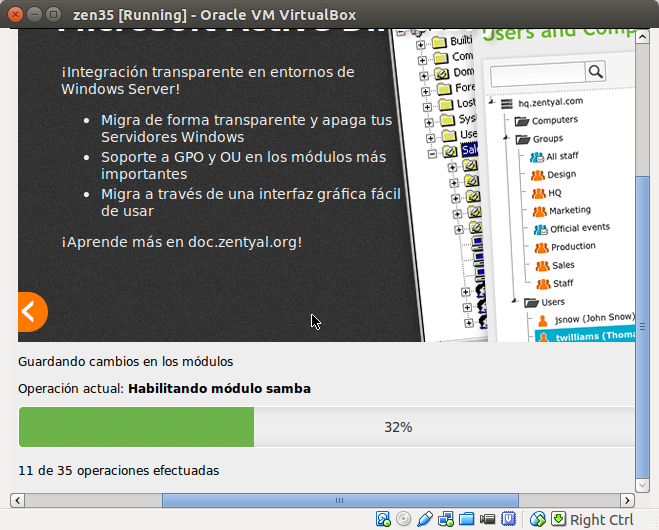659x530 pixels.
Task: Collapse the Groups node triangle in slide
Action: pyautogui.click(x=506, y=138)
